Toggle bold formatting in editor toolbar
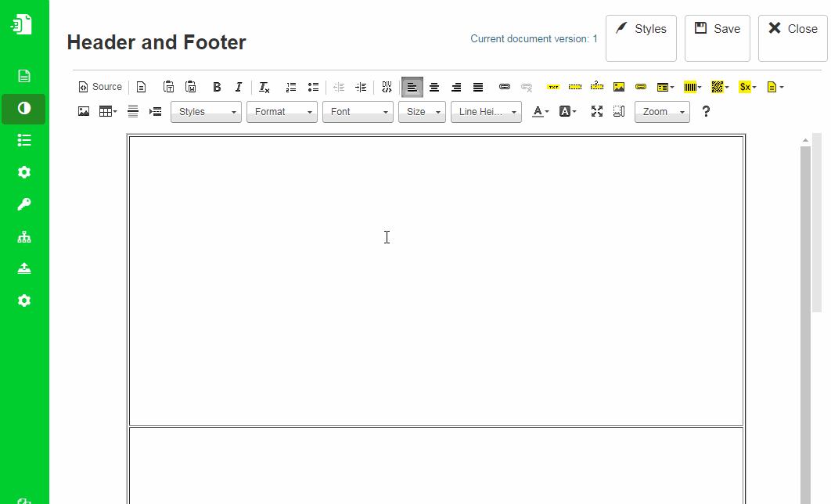The image size is (831, 504). (x=217, y=87)
